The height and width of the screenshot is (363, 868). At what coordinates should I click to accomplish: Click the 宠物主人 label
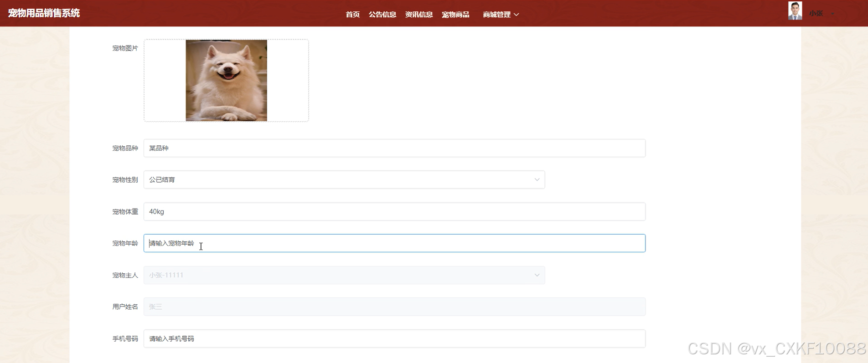pyautogui.click(x=125, y=275)
